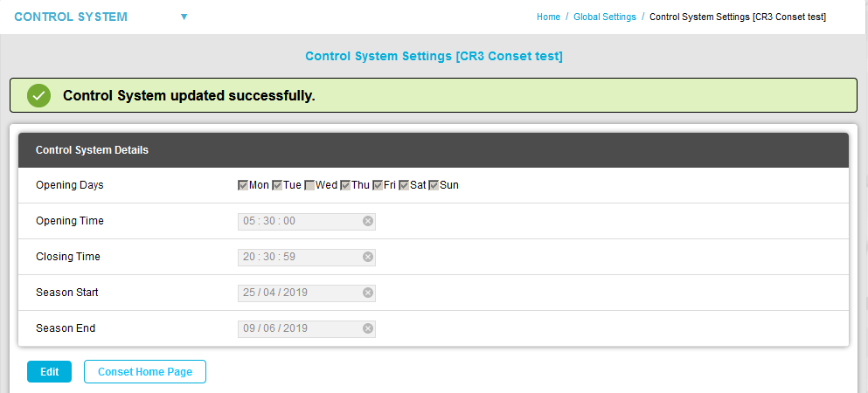Screen dimensions: 868x393
Task: Click the clear icon in Closing Time field
Action: [368, 257]
